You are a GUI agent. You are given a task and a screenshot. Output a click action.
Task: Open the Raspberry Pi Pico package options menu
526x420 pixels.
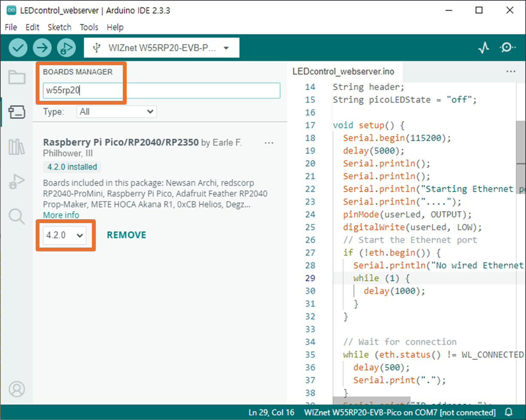269,143
